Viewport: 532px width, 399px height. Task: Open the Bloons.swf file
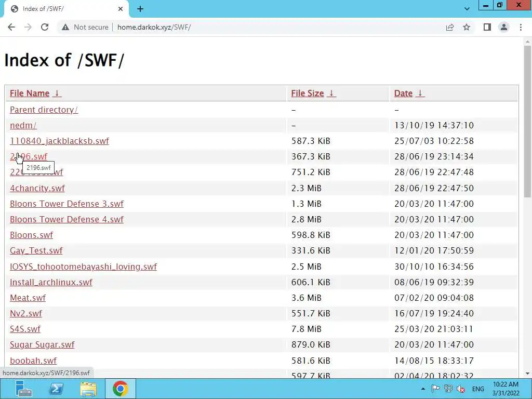[x=31, y=235]
